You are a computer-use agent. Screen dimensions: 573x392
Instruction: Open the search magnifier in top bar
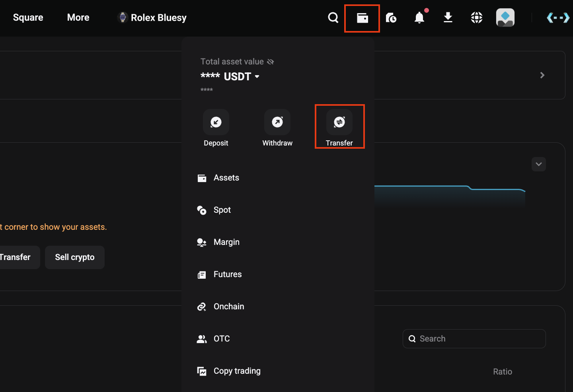pyautogui.click(x=333, y=17)
